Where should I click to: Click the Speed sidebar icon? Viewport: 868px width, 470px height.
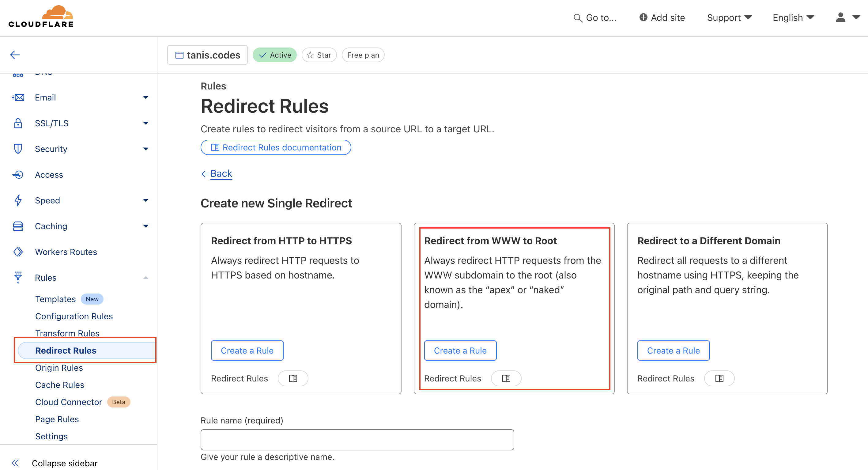(x=18, y=200)
